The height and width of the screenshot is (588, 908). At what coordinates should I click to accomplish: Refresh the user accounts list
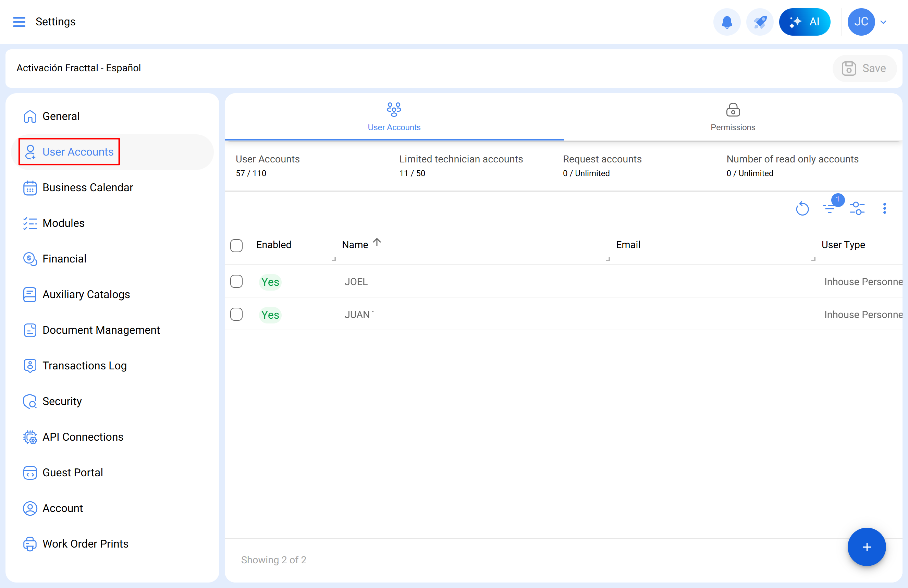(802, 209)
